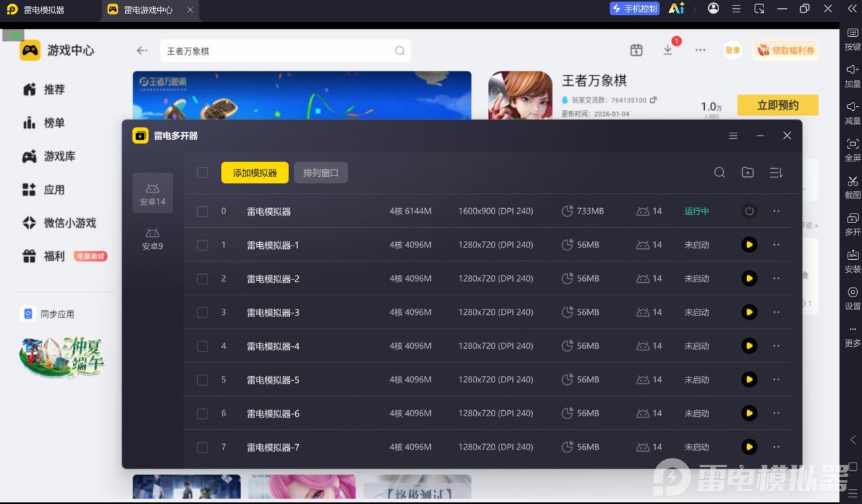Open the sort list icon in 雷电多开器
This screenshot has height=504, width=862.
pos(776,173)
